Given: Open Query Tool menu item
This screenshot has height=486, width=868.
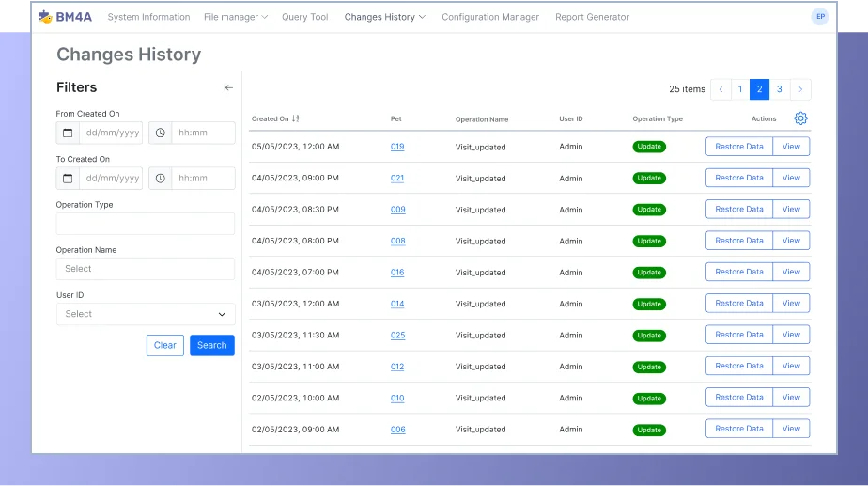Looking at the screenshot, I should [305, 17].
